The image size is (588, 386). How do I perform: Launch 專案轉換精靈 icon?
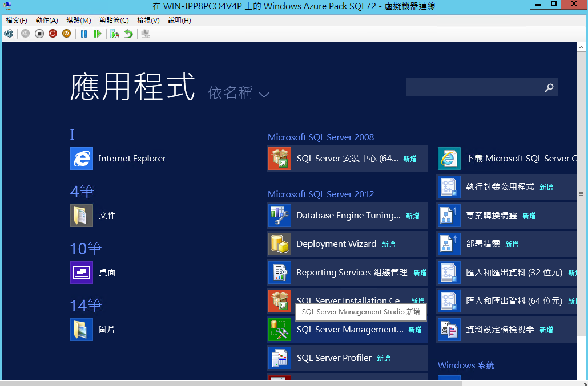(449, 216)
